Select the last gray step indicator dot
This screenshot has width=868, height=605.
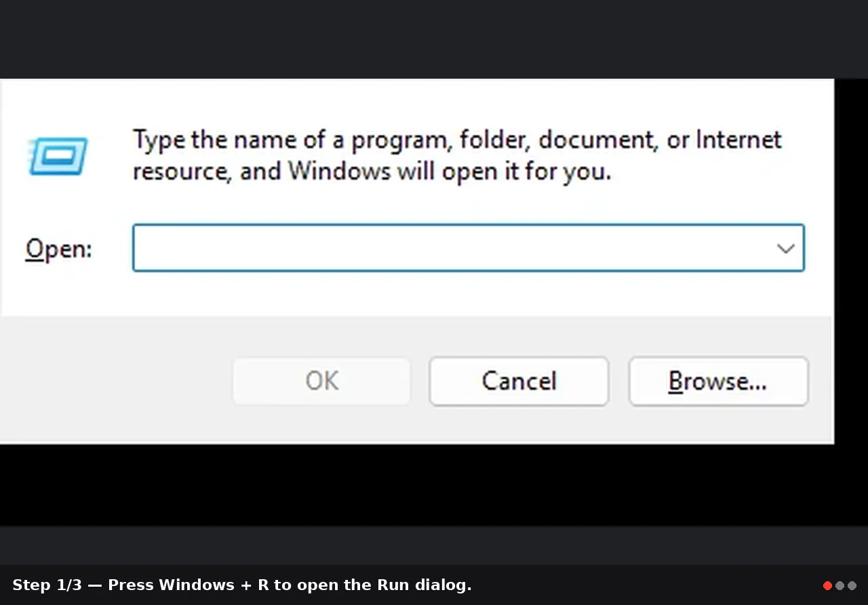(852, 585)
